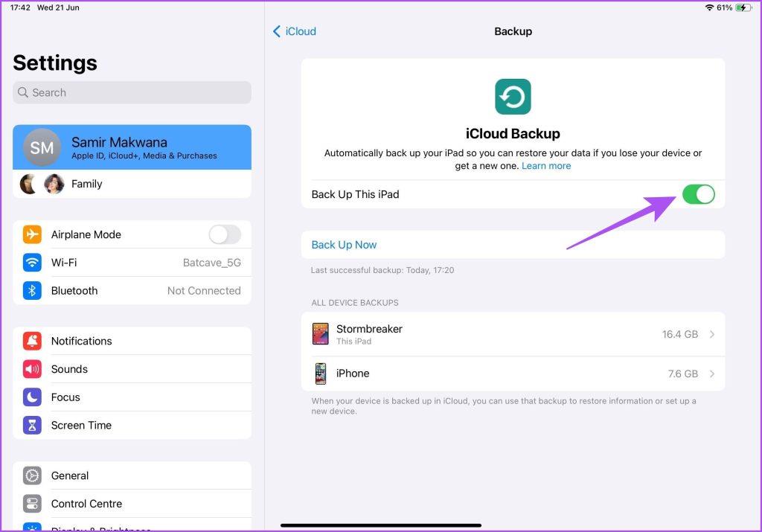Go back to iCloud settings

(295, 31)
